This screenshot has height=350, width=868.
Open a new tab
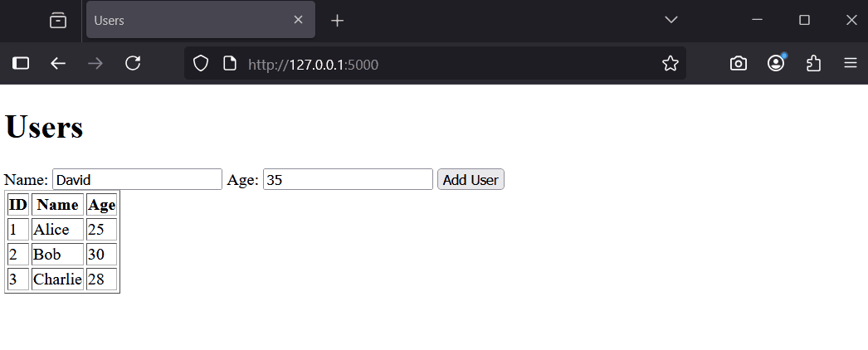pos(337,21)
